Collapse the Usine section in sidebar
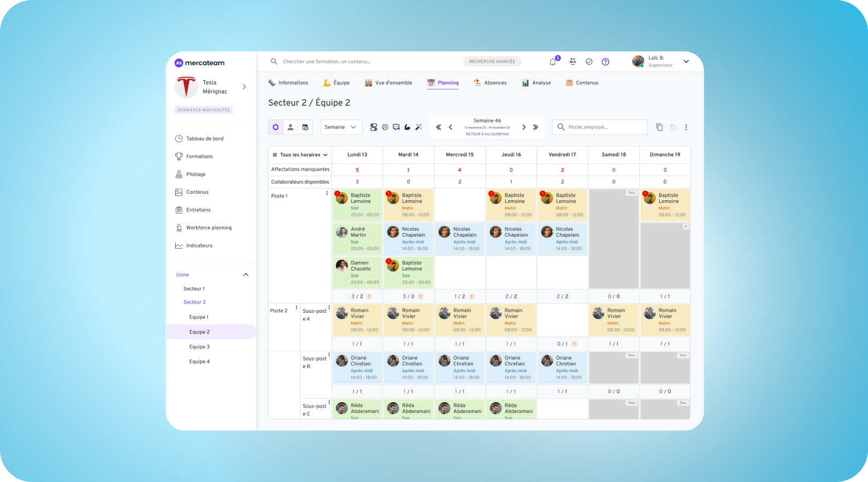This screenshot has width=868, height=482. 246,275
